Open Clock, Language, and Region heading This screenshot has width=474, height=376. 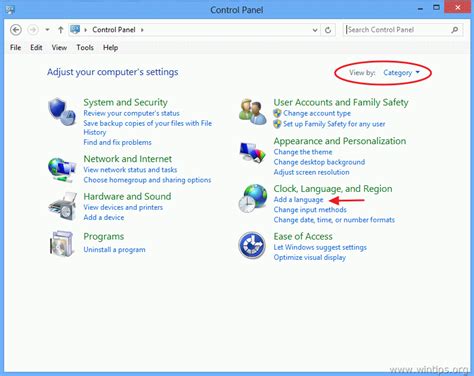333,189
